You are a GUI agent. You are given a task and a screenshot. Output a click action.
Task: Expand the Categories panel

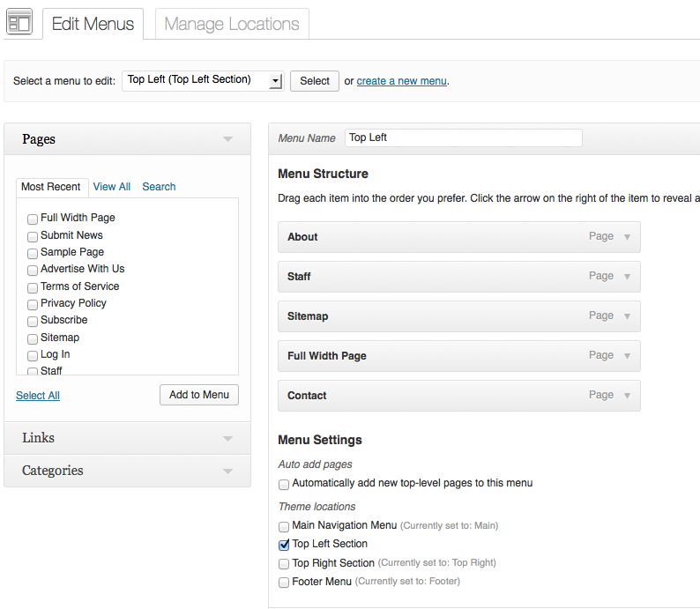click(227, 471)
